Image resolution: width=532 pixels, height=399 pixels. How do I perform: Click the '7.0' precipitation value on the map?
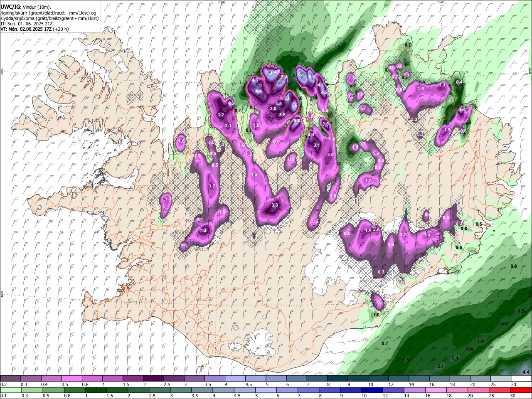284,77
